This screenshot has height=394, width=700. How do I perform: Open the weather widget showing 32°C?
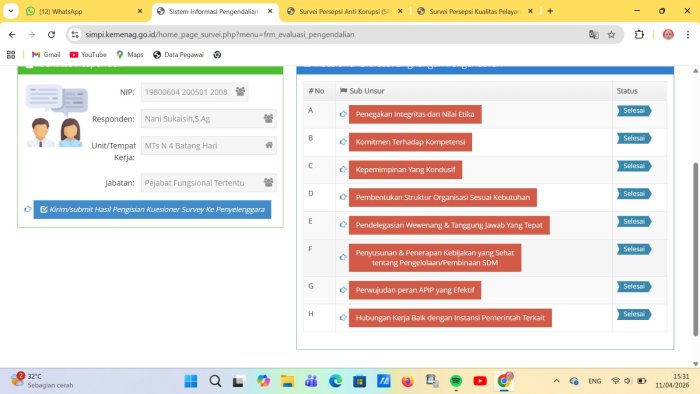(42, 381)
